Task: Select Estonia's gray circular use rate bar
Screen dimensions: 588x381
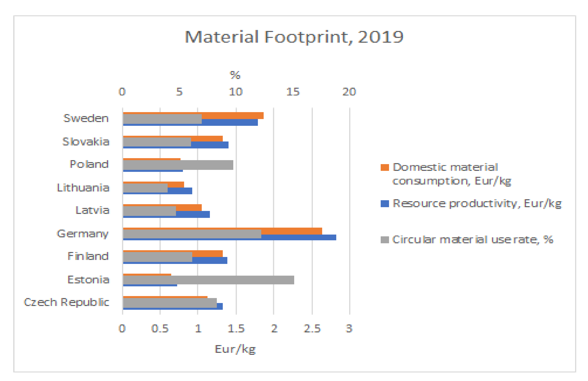Action: [x=208, y=280]
